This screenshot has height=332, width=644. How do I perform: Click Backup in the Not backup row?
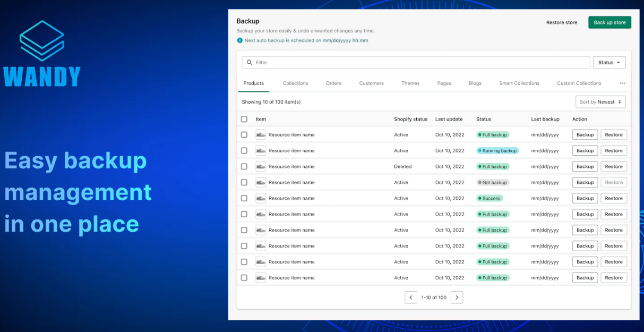(585, 183)
